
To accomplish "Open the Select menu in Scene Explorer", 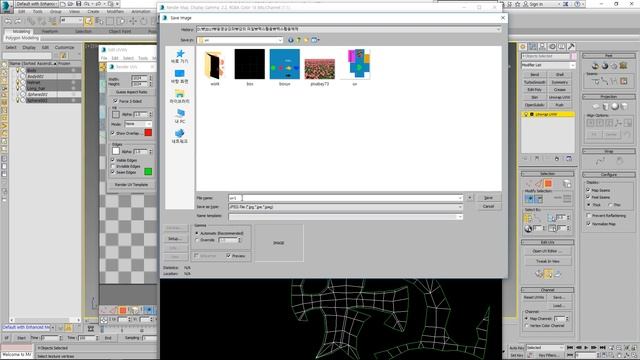I will click(x=11, y=47).
